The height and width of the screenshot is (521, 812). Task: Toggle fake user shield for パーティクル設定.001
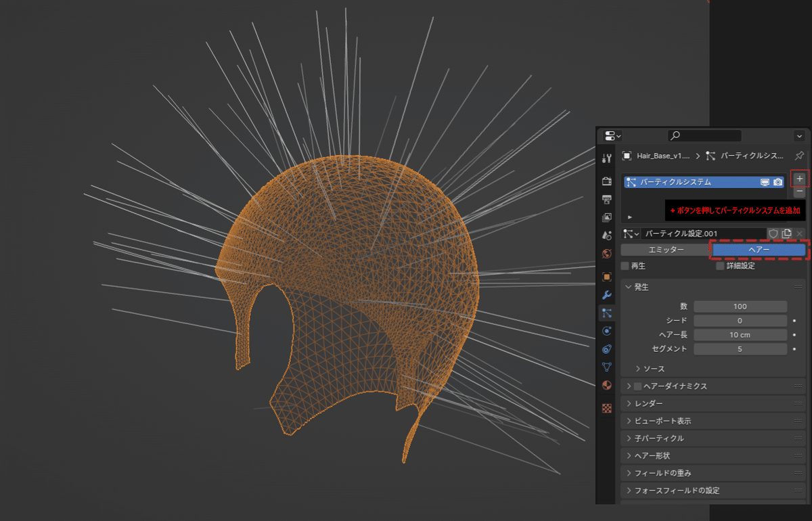coord(773,233)
